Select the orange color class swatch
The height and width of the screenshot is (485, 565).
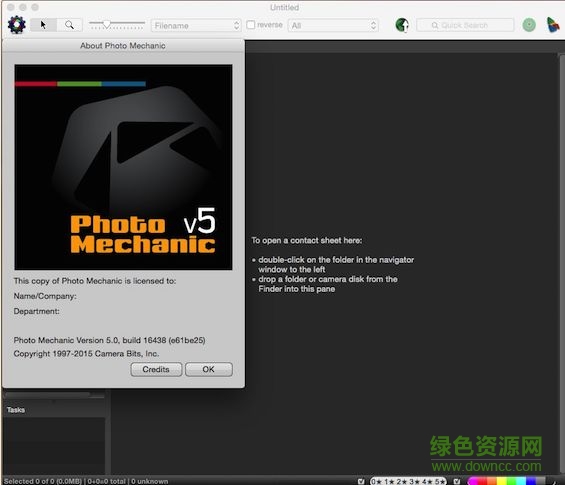[x=492, y=481]
